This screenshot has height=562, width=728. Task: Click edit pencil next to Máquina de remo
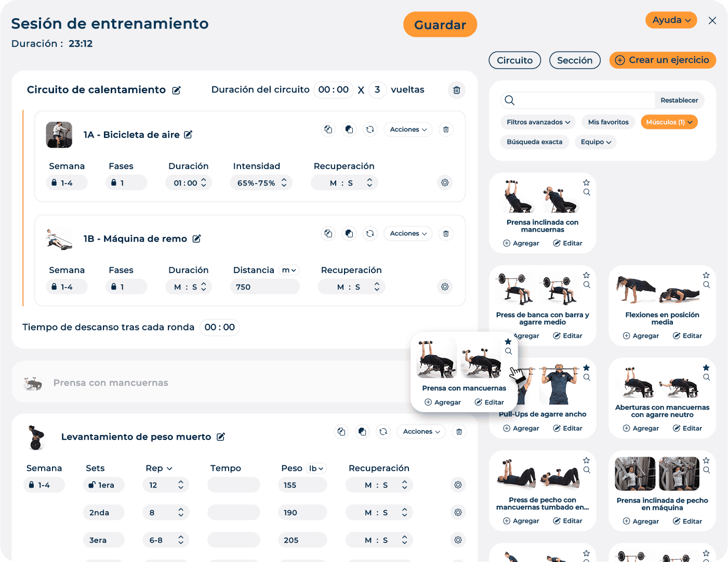click(197, 239)
